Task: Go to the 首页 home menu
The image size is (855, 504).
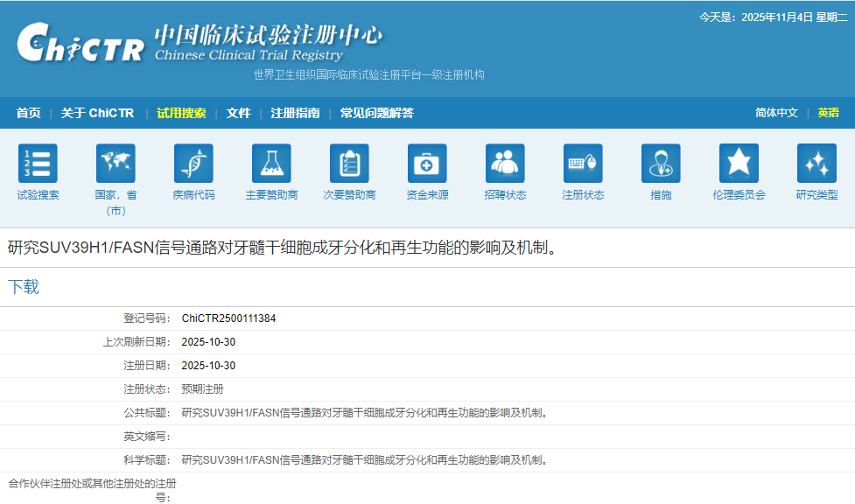Action: (28, 112)
